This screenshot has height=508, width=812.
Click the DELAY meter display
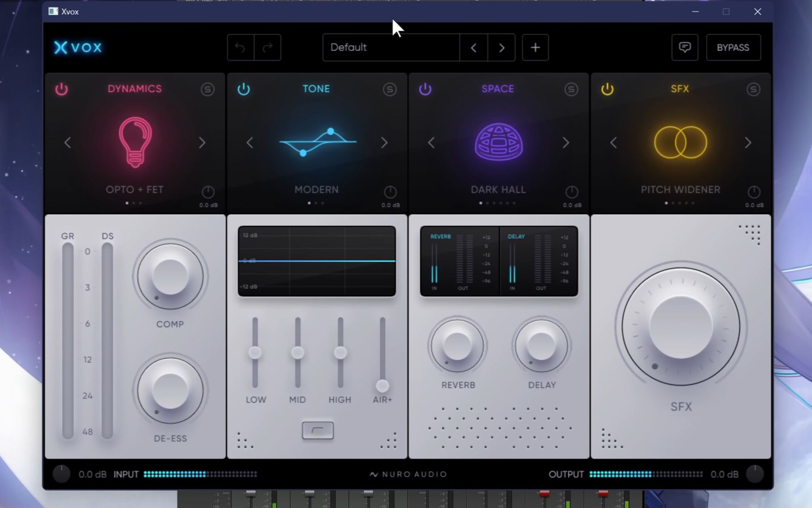click(x=539, y=262)
